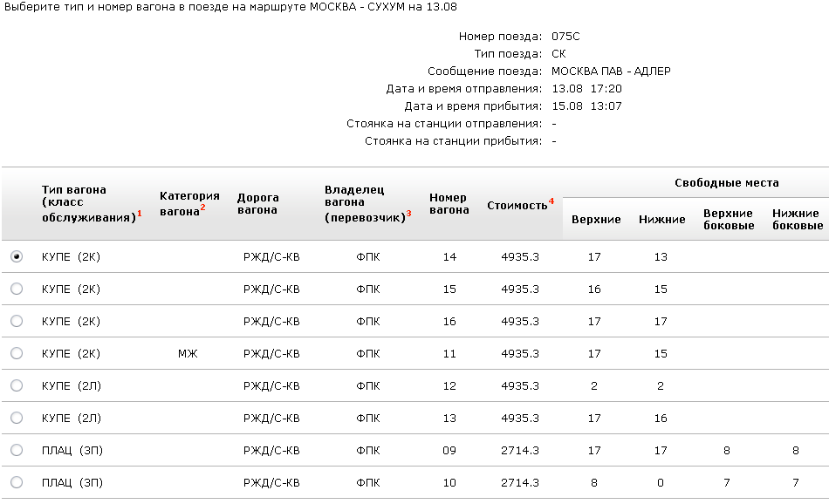Select radio button for wagon number 14
The image size is (829, 504).
16,256
